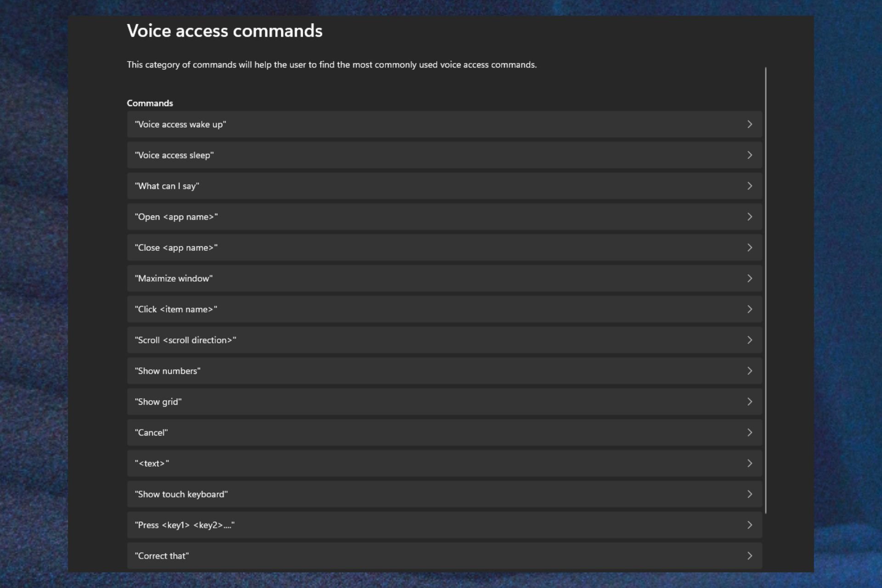Expand the "Close <app name>" arrow
The image size is (882, 588).
pos(749,248)
